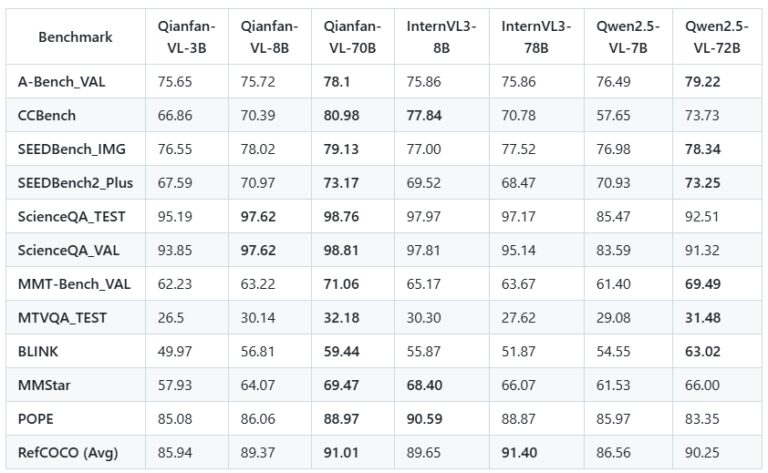Select the BLINK row label
Screen dimensions: 768x473
[38, 352]
